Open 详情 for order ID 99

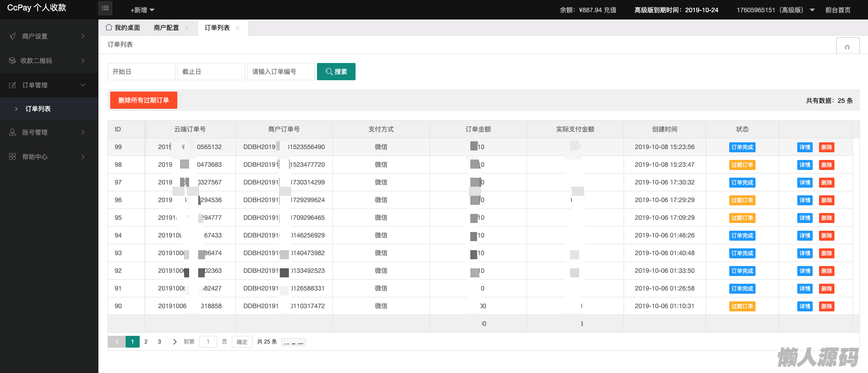(x=805, y=147)
